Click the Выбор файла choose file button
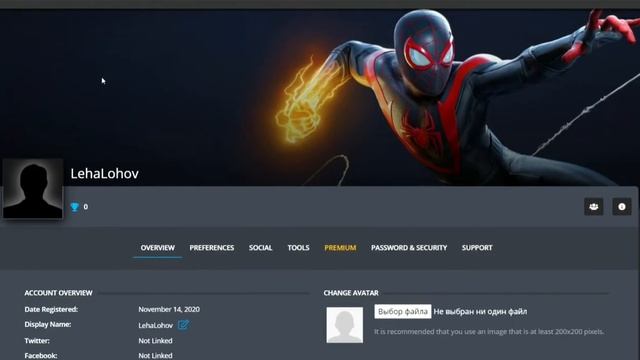640x360 pixels. 403,311
